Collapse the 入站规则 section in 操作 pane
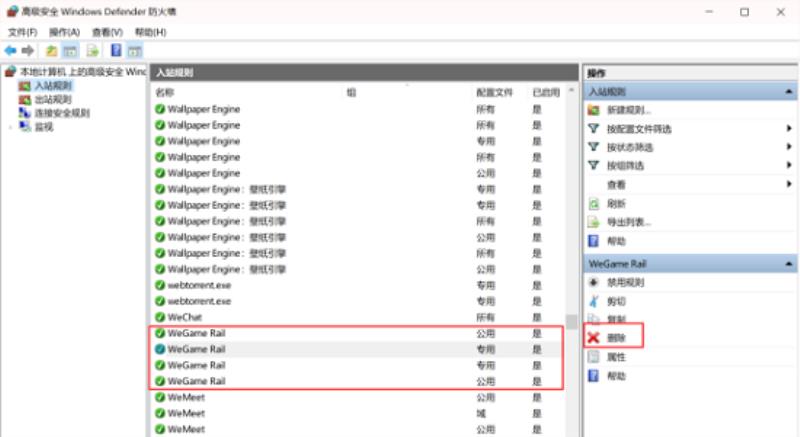Image resolution: width=800 pixels, height=437 pixels. coord(789,92)
